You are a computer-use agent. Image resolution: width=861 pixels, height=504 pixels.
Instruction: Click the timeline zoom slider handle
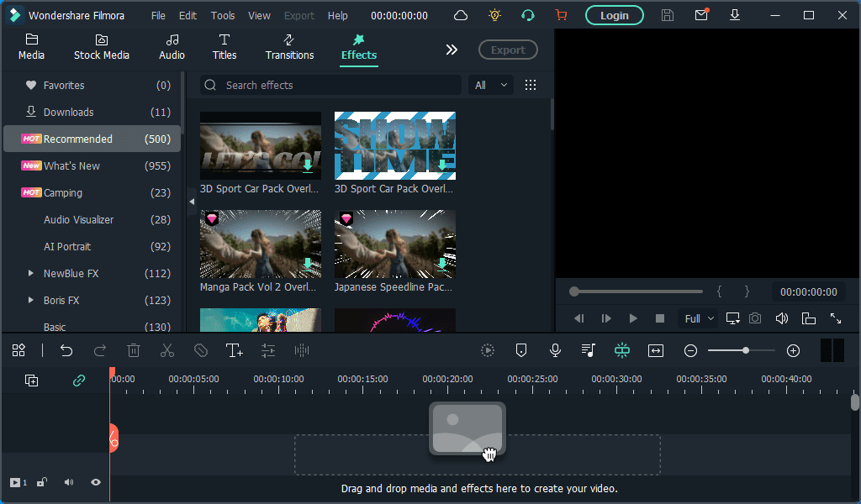point(746,350)
